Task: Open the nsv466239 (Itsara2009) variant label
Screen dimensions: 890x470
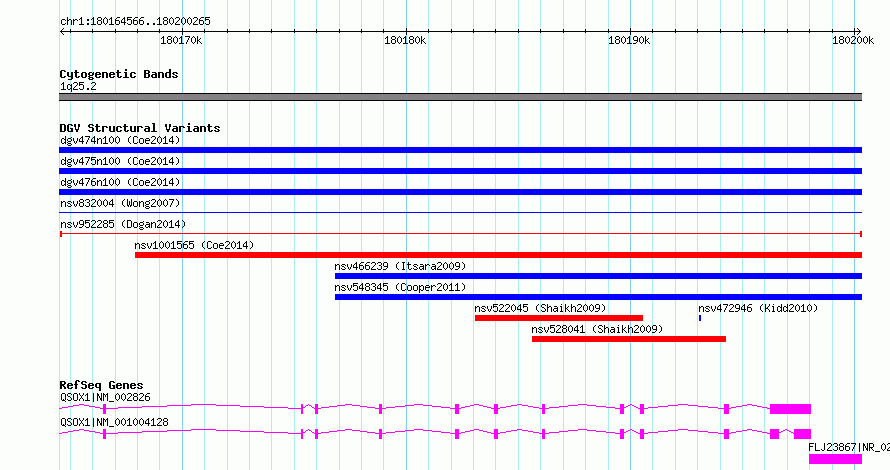Action: pyautogui.click(x=400, y=266)
